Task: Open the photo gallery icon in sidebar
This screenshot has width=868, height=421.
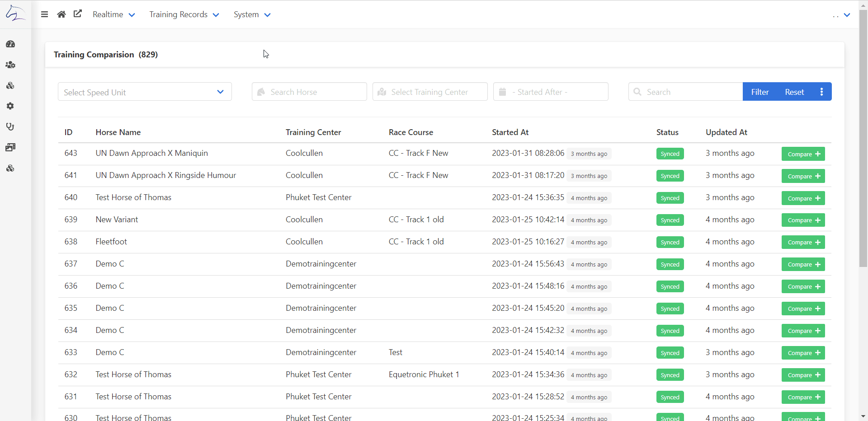Action: [10, 148]
